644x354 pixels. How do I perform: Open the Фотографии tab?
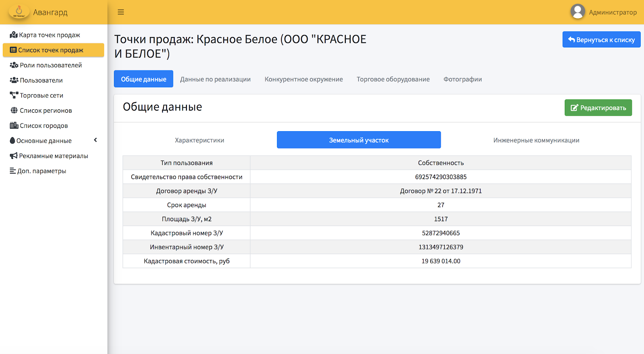coord(463,79)
